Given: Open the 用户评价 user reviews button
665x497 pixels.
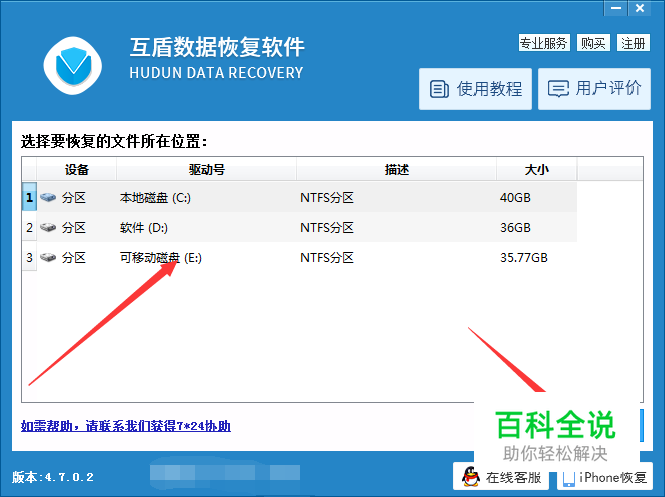Looking at the screenshot, I should coord(594,89).
